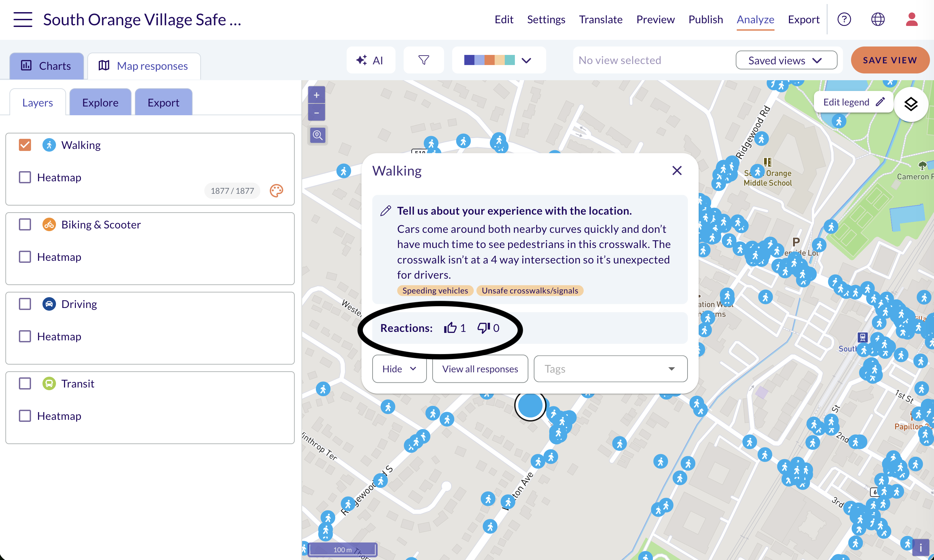Open the Export menu item in header
934x560 pixels.
[x=804, y=19]
